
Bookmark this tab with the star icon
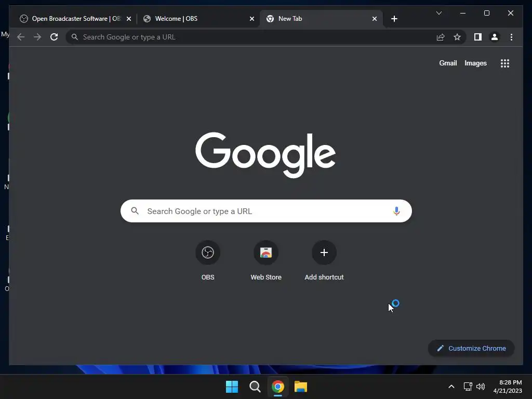pyautogui.click(x=457, y=37)
